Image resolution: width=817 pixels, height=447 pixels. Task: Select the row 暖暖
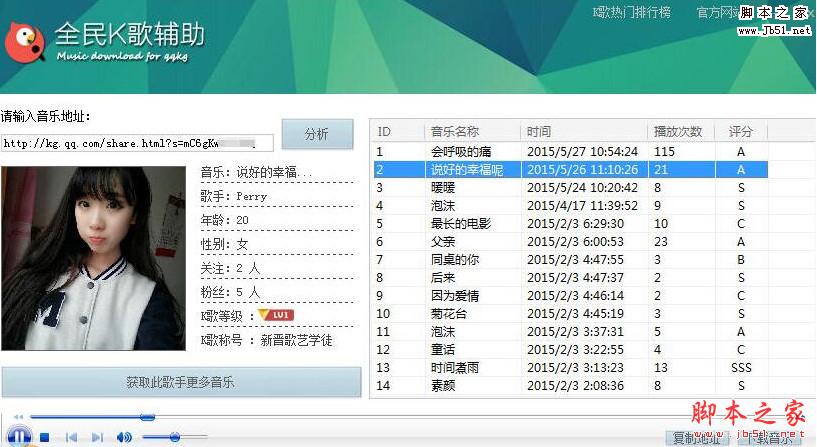pyautogui.click(x=571, y=188)
